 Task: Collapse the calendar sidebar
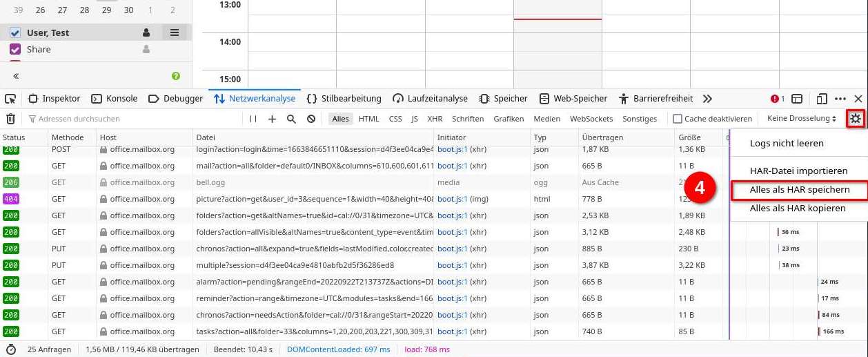tap(15, 76)
